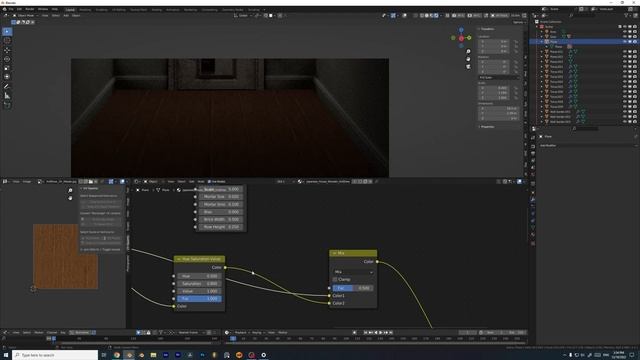Viewport: 640px width, 360px height.
Task: Select the Transform tool
Action: [x=7, y=77]
